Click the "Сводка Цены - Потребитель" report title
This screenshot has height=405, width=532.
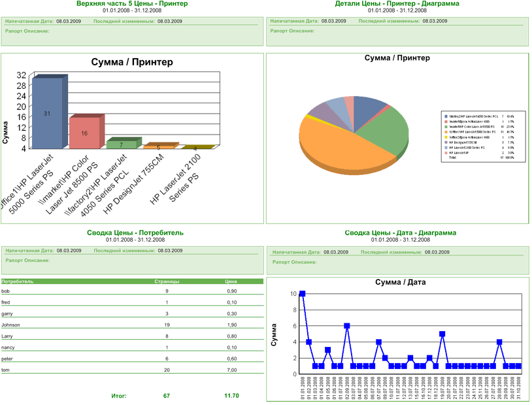point(135,233)
